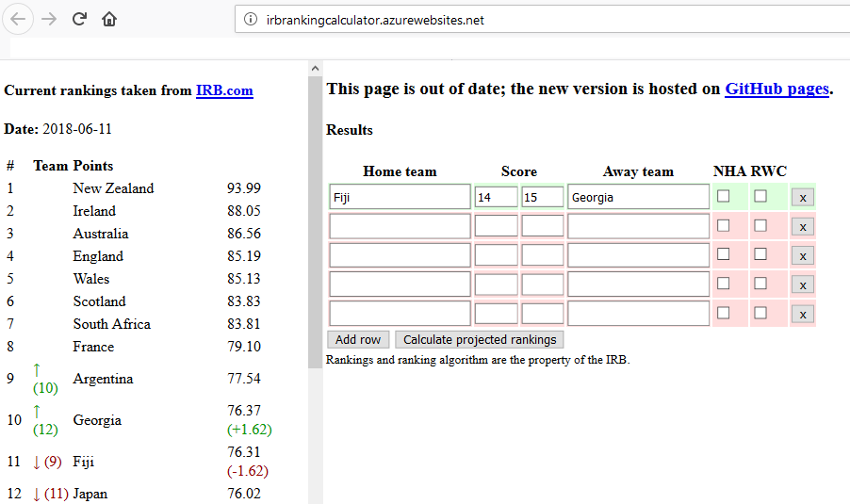Delete the second results row with x

[x=803, y=227]
